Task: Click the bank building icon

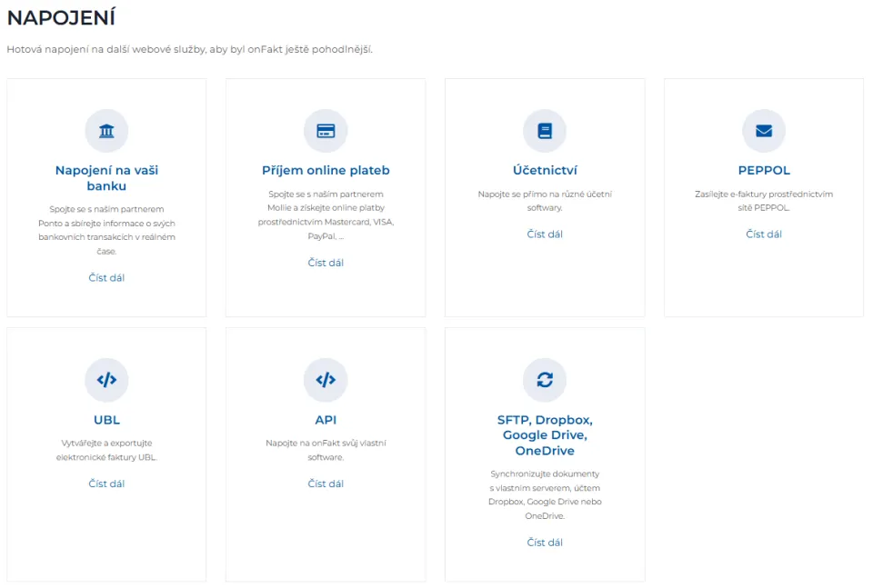Action: coord(106,131)
